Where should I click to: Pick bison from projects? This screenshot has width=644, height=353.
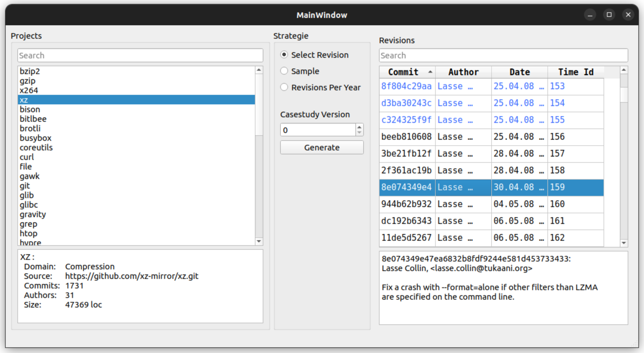(x=136, y=109)
